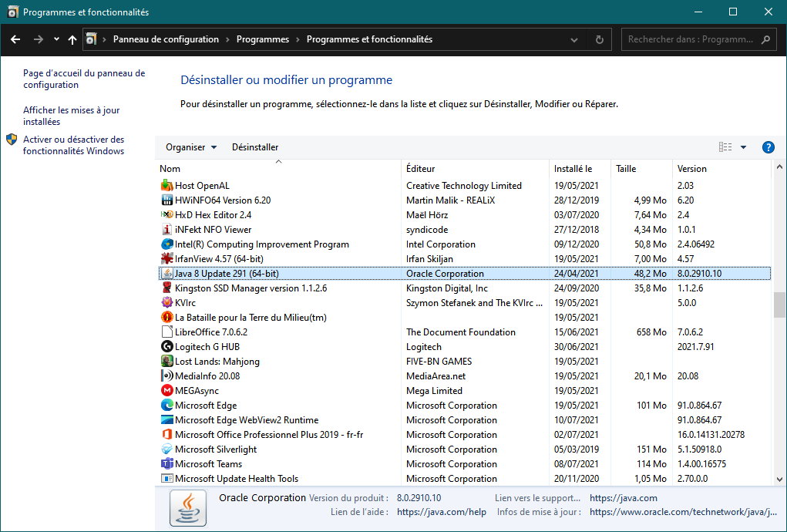This screenshot has width=787, height=532.
Task: Click the KVIrc program icon
Action: (166, 303)
